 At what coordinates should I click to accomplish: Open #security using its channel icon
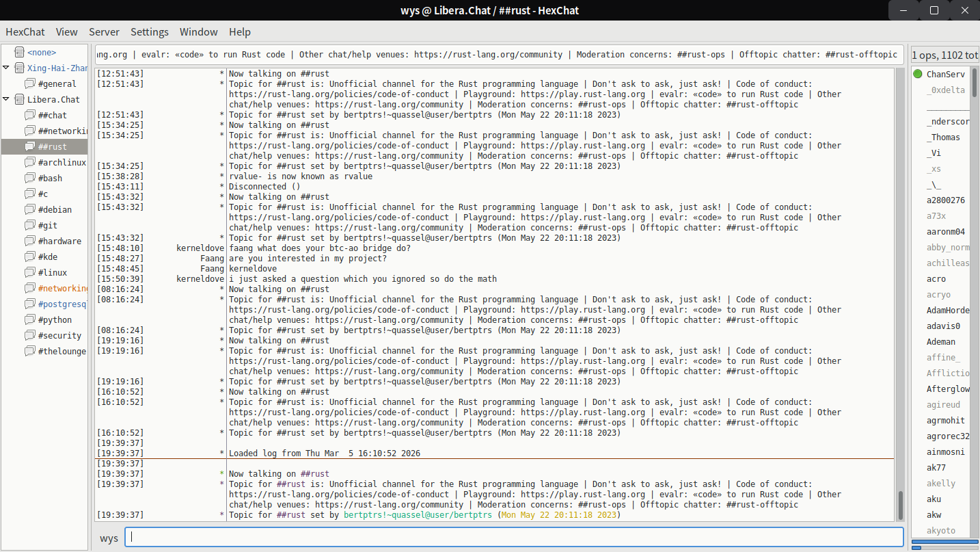[x=30, y=335]
